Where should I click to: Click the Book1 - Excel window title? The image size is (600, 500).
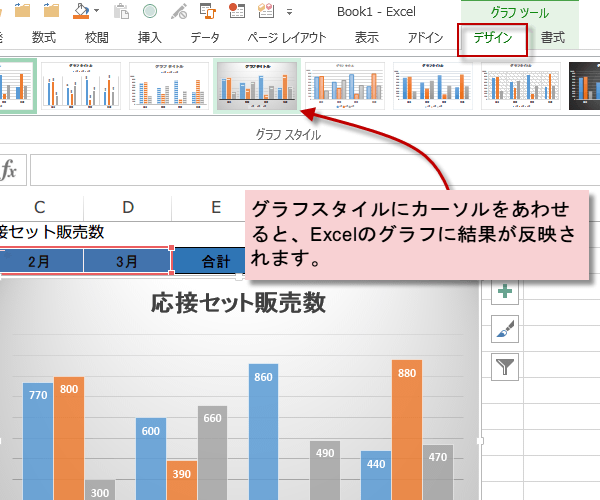[376, 12]
